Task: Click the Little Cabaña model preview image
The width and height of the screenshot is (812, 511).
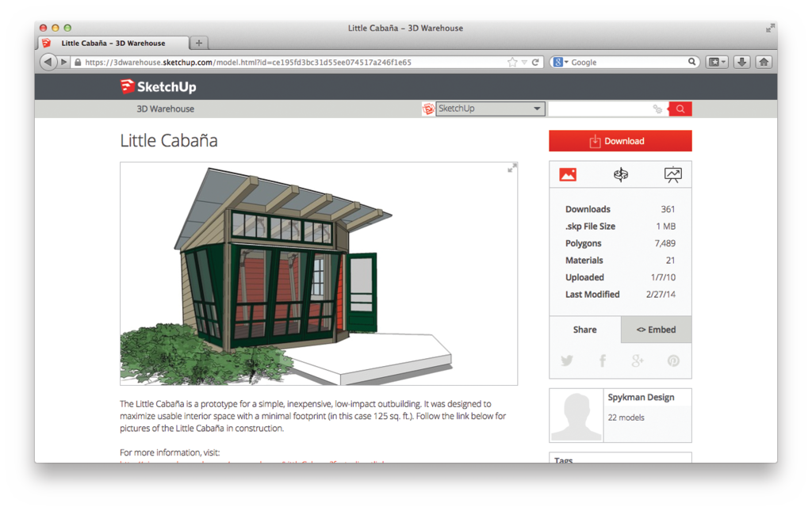Action: tap(319, 273)
